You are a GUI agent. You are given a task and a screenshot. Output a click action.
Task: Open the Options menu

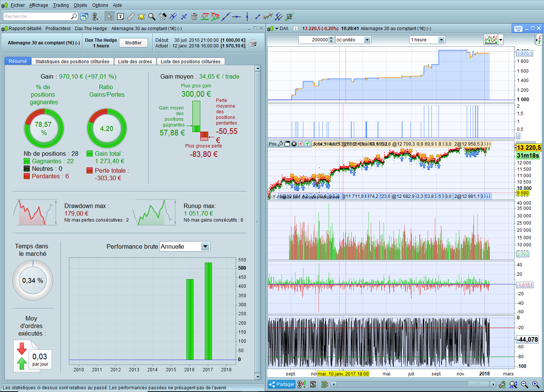(x=100, y=5)
